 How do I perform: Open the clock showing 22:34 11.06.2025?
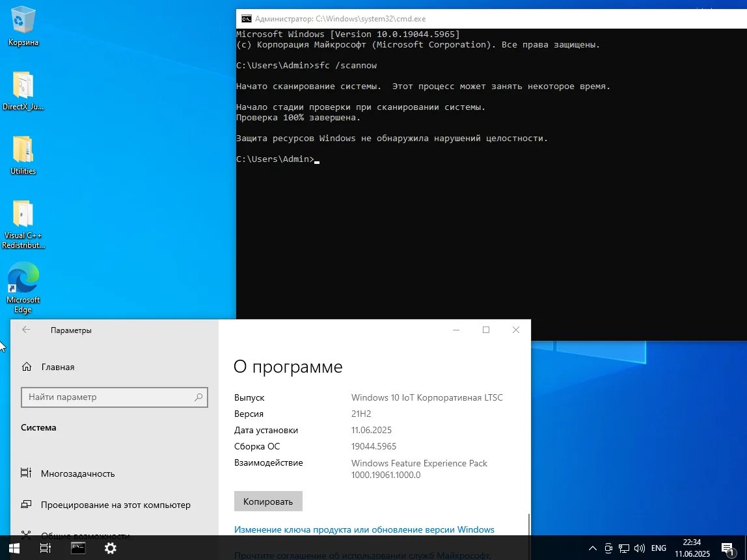click(692, 548)
